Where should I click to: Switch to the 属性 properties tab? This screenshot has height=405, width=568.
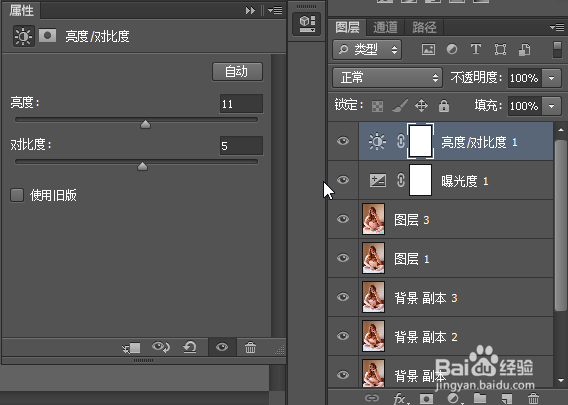[x=21, y=11]
